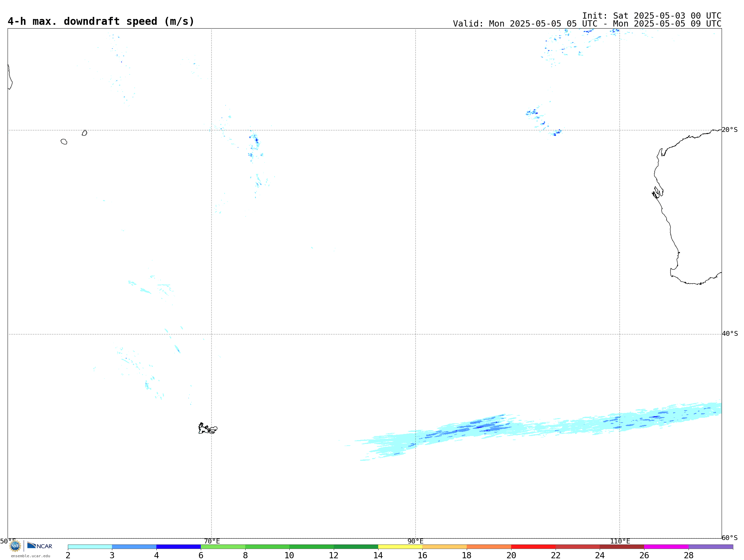
Task: Click the dark blue 4-6 color swatch
Action: pos(179,547)
